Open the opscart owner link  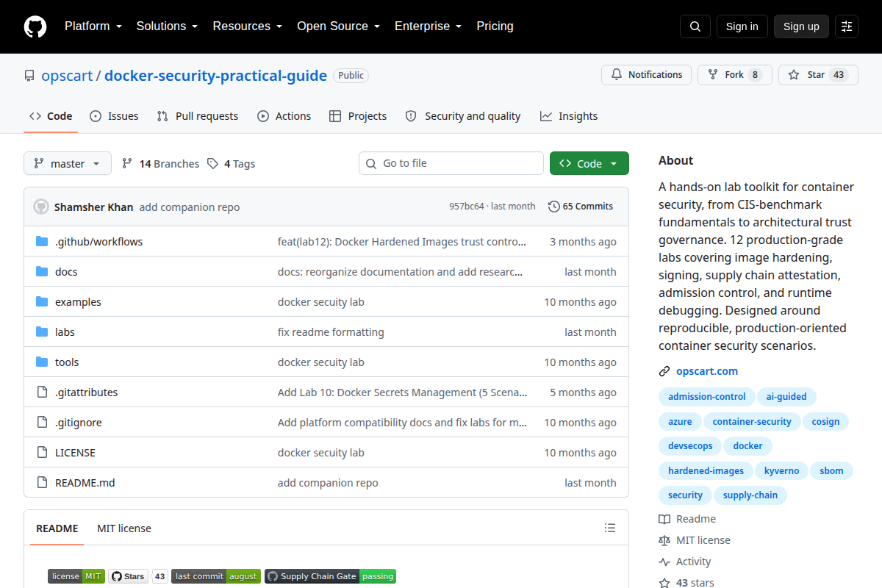67,76
